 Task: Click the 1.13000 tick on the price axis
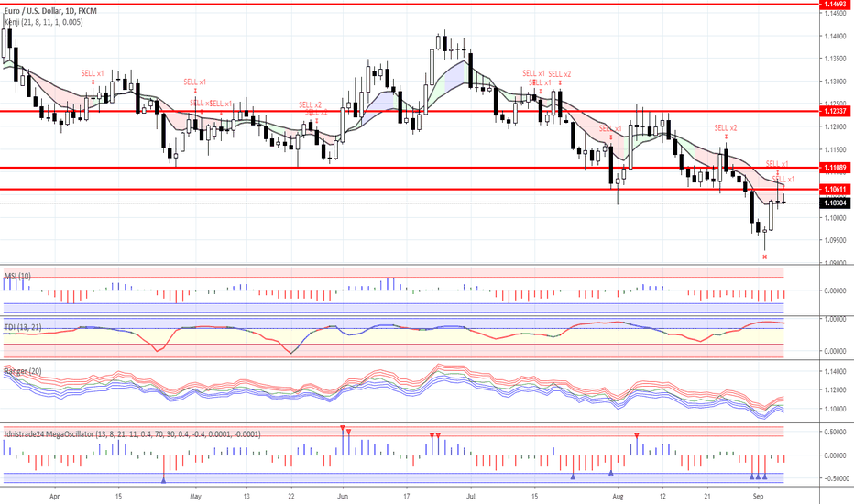pos(836,82)
